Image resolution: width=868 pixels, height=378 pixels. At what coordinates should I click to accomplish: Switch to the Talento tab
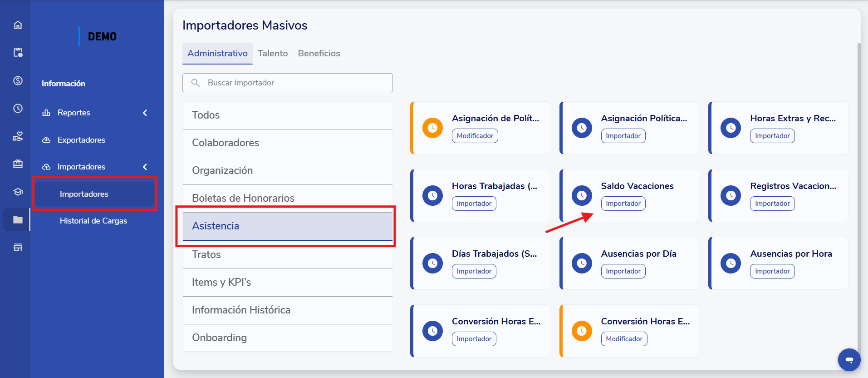click(x=273, y=54)
